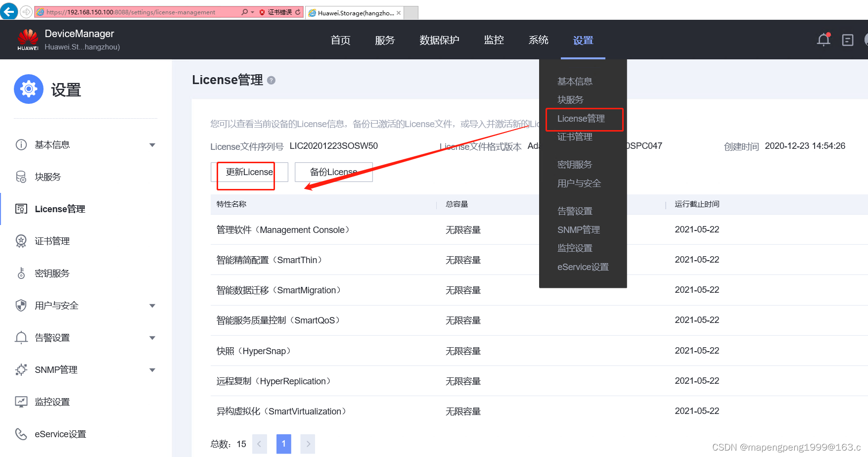The height and width of the screenshot is (457, 868).
Task: Click the 运行截止时间 column header
Action: point(697,204)
